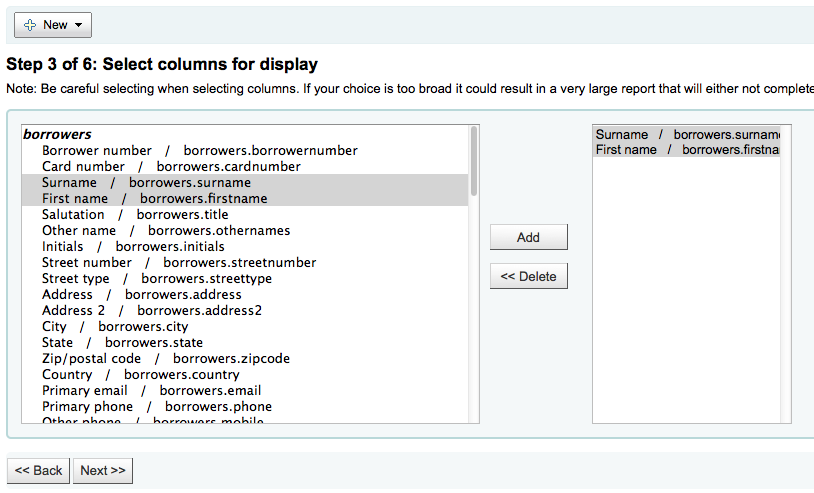Select Surname in available columns list
This screenshot has height=493, width=814.
[x=245, y=183]
